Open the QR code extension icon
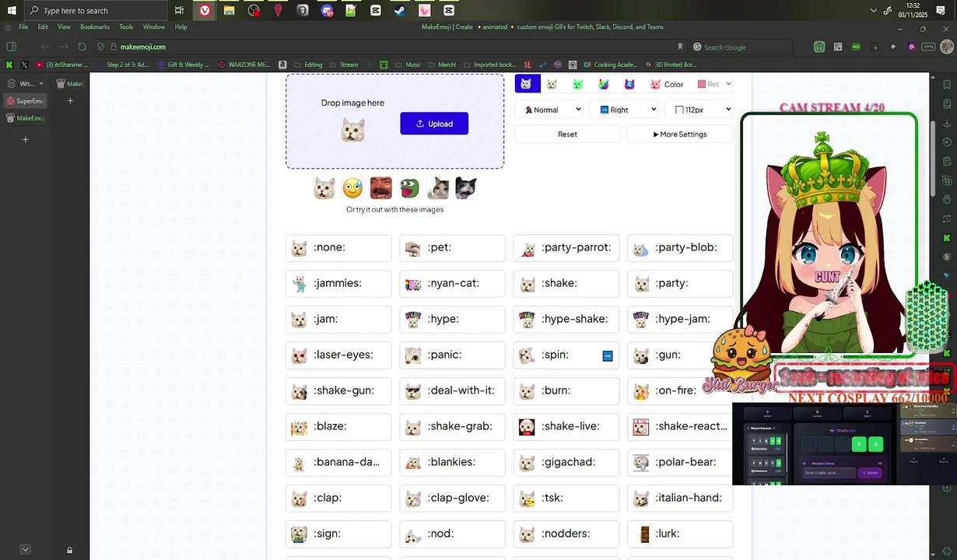The image size is (957, 560). [x=838, y=47]
